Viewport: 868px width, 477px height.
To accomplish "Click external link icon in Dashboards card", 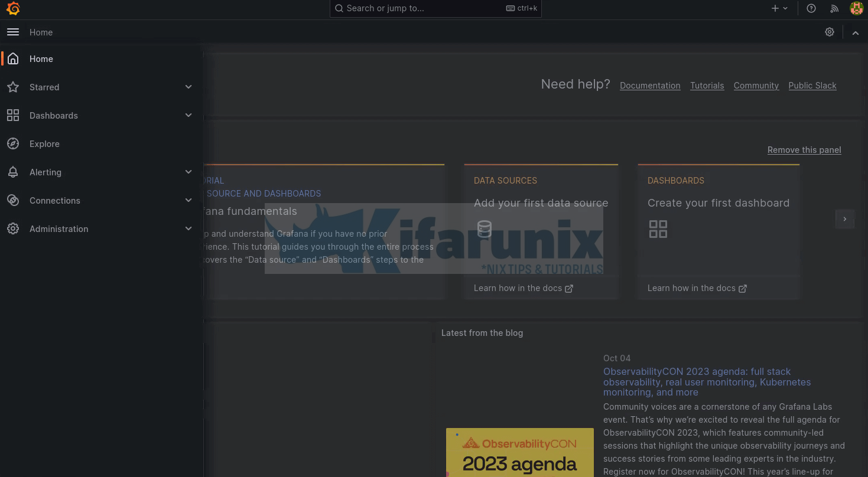I will (x=743, y=289).
